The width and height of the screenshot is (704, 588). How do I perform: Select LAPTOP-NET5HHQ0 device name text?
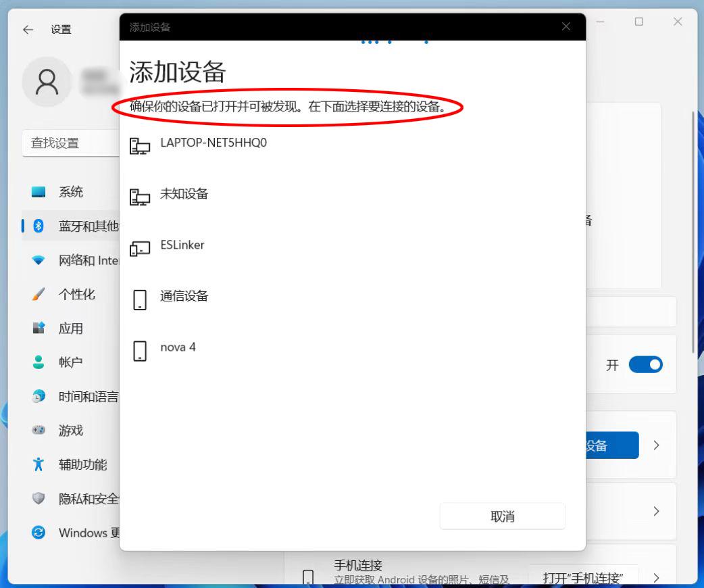point(213,143)
